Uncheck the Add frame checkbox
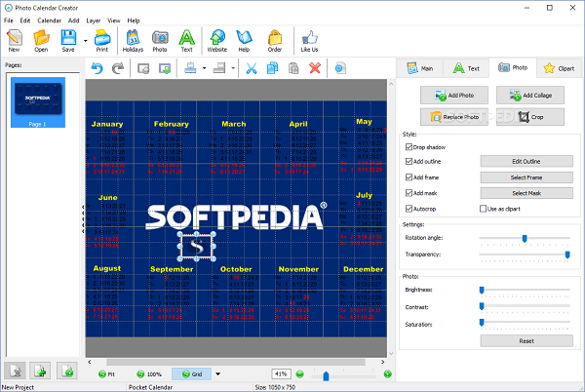This screenshot has height=392, width=585. tap(409, 177)
